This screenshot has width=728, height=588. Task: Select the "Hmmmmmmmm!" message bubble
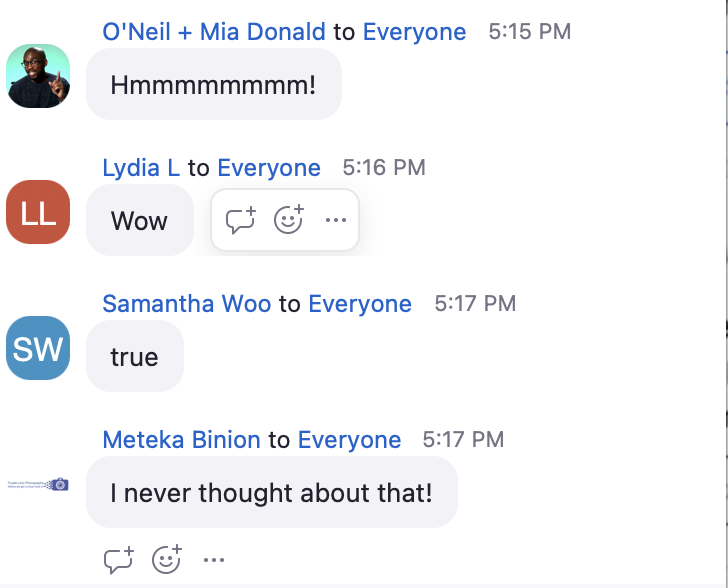click(213, 84)
